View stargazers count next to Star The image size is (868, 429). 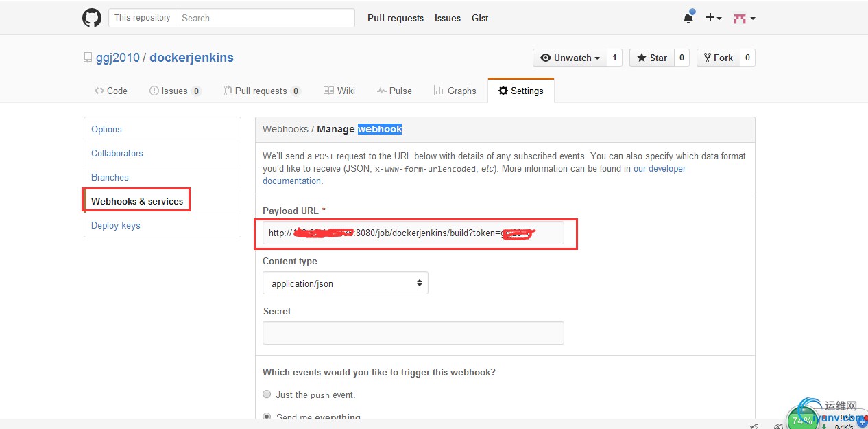click(682, 58)
